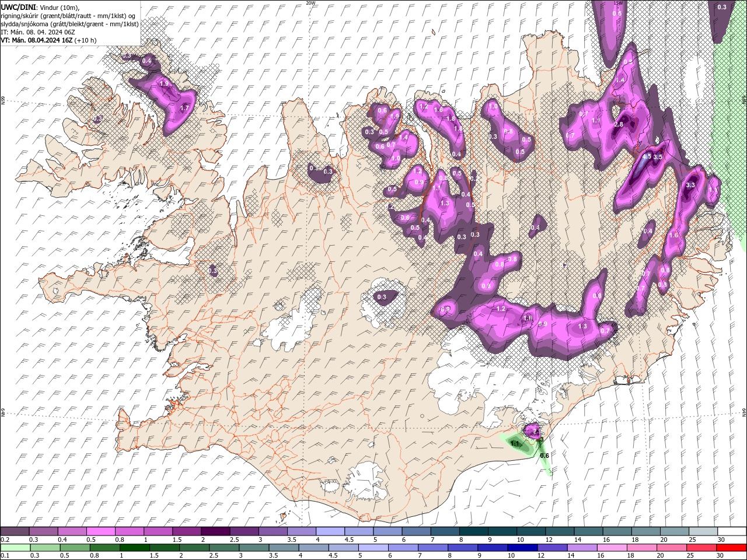Select the 'VT: Mán. 08.04.2024 16Z' valid time
Image resolution: width=747 pixels, height=560 pixels.
pyautogui.click(x=37, y=40)
